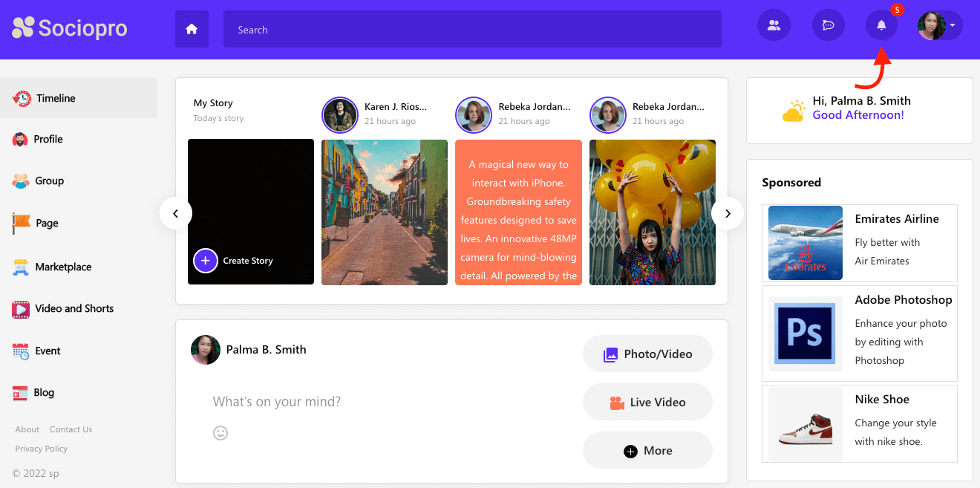Show previous stories with left arrow

click(x=176, y=214)
